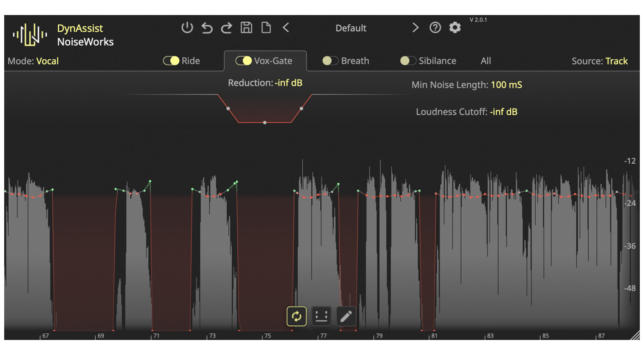Click the power bypass icon
The width and height of the screenshot is (644, 355).
point(187,28)
